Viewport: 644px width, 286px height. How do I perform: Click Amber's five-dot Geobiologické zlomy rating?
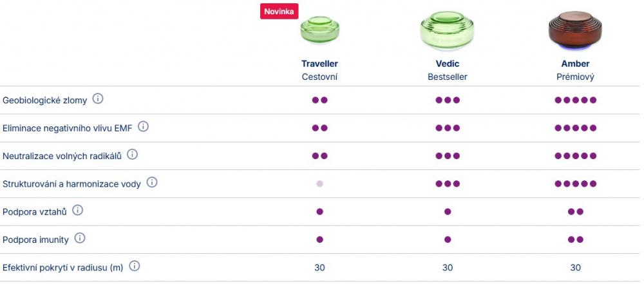(575, 100)
